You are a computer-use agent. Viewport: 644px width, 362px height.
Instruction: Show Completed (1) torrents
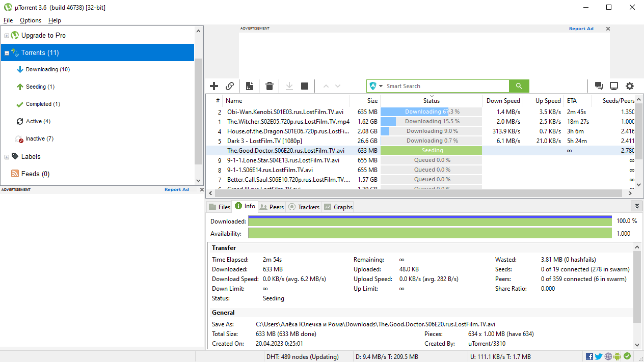point(43,104)
